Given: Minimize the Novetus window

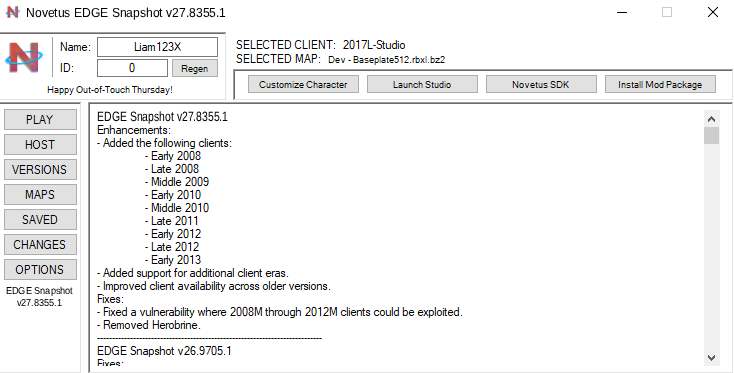Looking at the screenshot, I should [622, 12].
